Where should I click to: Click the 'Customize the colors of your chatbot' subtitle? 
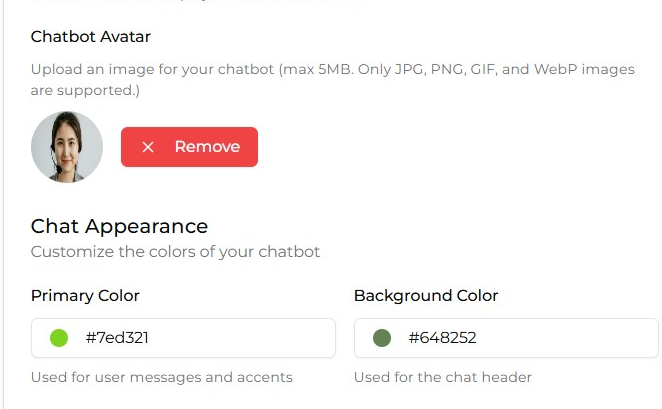[x=175, y=252]
